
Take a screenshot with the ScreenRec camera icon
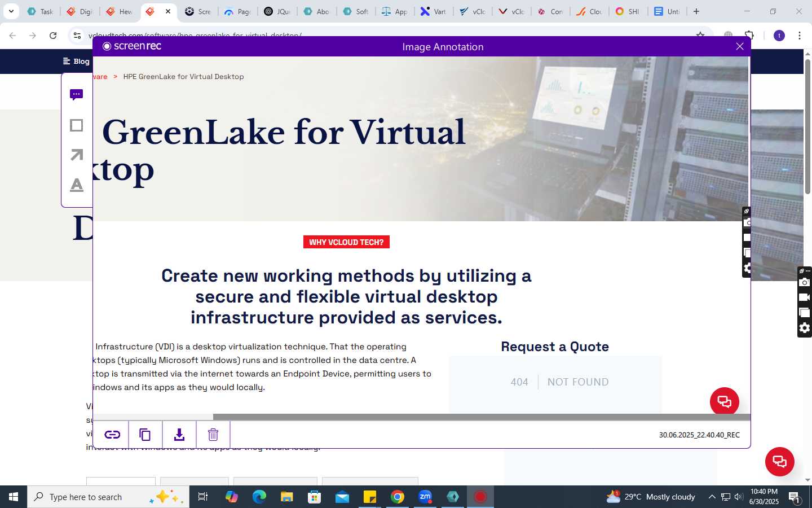[805, 282]
